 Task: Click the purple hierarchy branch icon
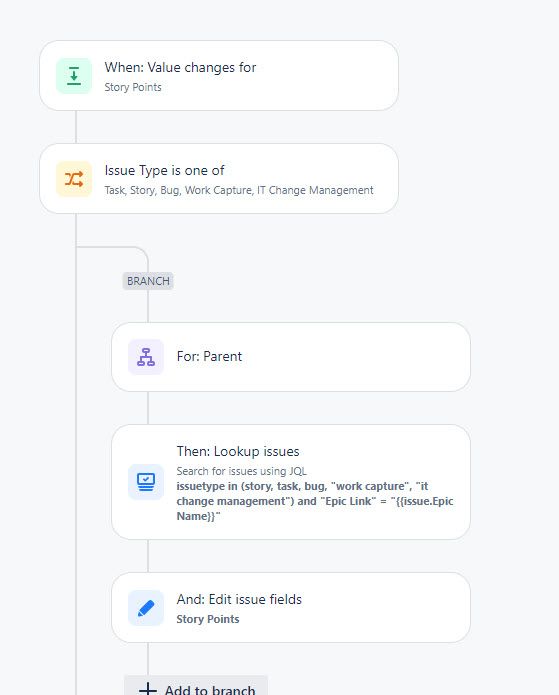(x=146, y=357)
